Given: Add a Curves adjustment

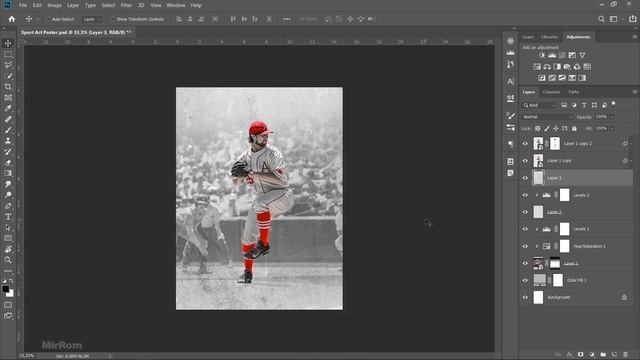Looking at the screenshot, I should pos(562,55).
